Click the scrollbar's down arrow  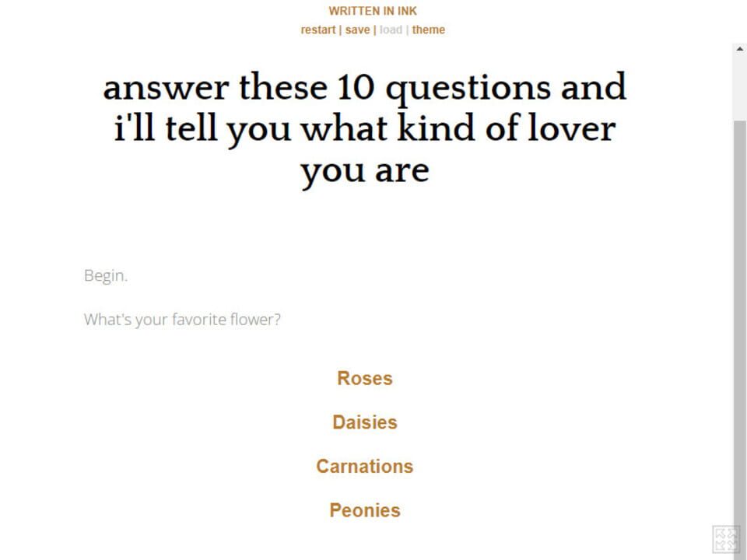coord(738,554)
